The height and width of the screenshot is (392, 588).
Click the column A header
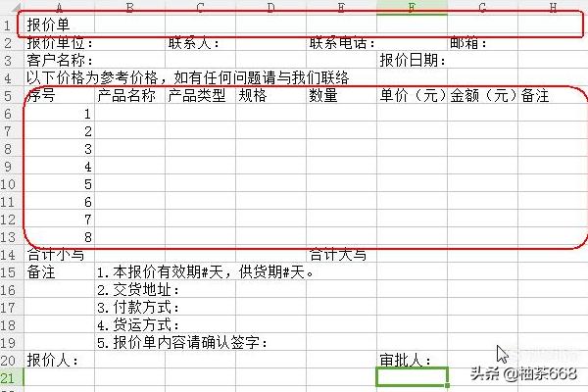(x=59, y=8)
